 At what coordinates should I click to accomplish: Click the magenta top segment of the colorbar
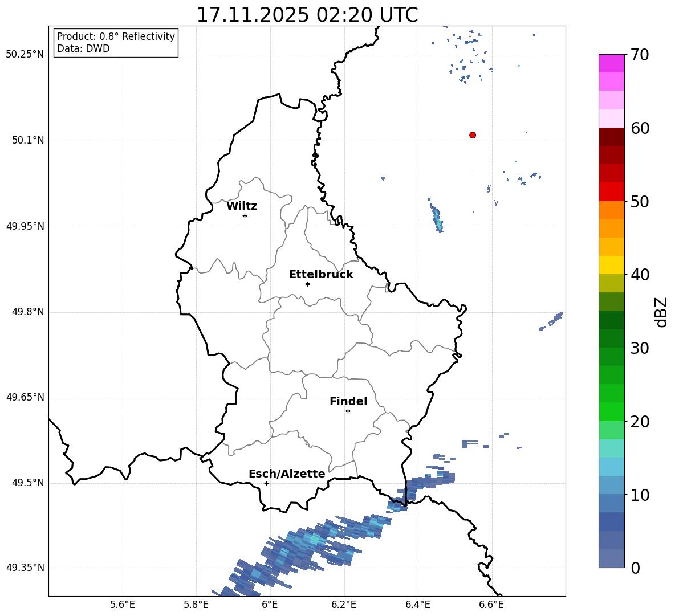[611, 63]
